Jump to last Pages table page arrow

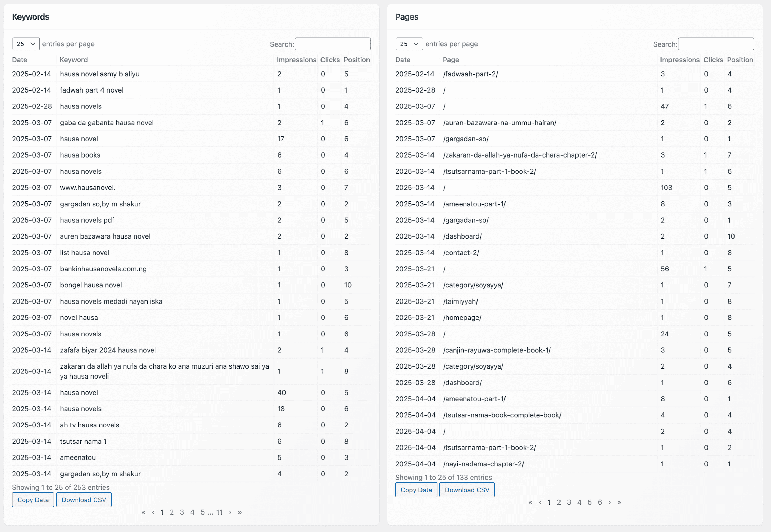coord(619,502)
